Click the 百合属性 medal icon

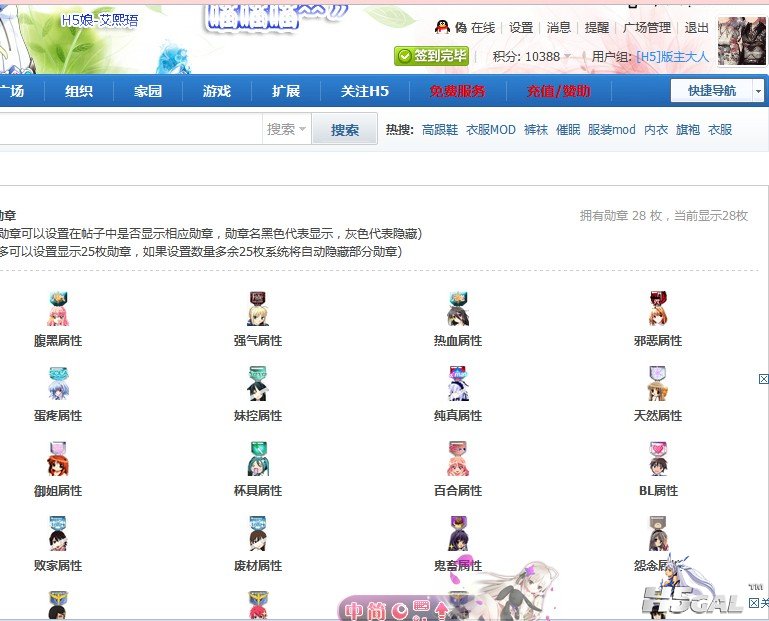point(458,460)
